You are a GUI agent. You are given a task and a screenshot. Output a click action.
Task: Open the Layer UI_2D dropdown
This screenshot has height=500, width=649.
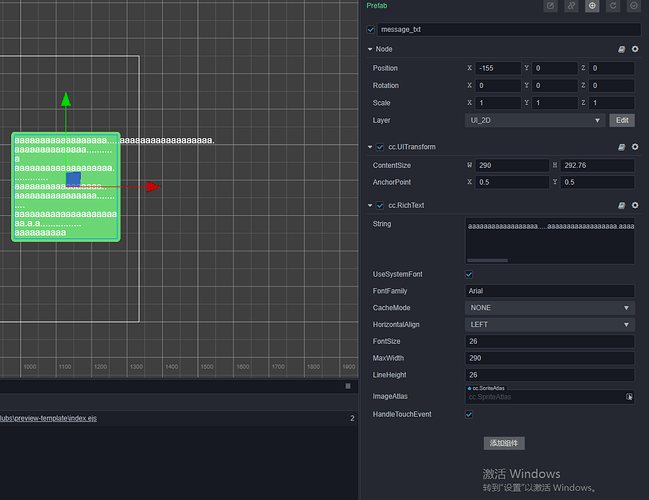pos(534,120)
